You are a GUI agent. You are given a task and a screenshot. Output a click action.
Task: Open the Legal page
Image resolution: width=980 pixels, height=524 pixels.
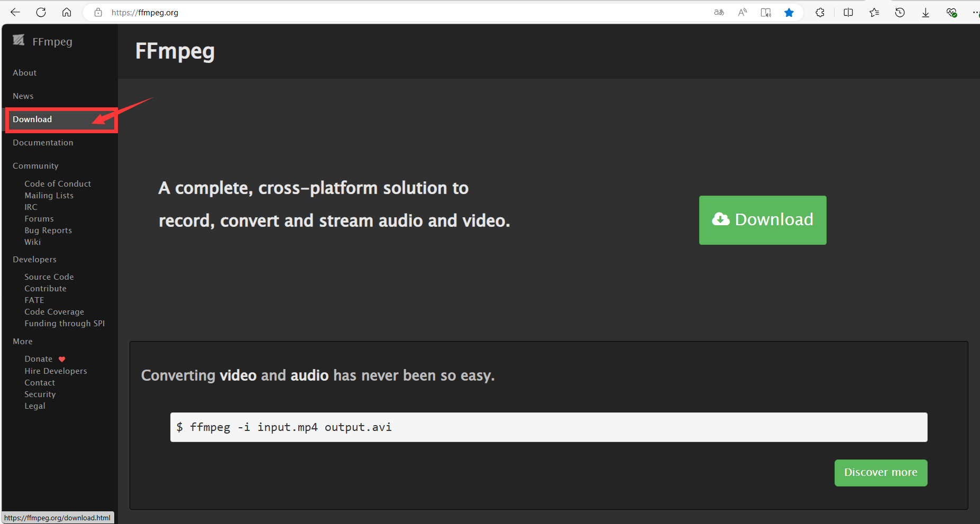point(35,406)
